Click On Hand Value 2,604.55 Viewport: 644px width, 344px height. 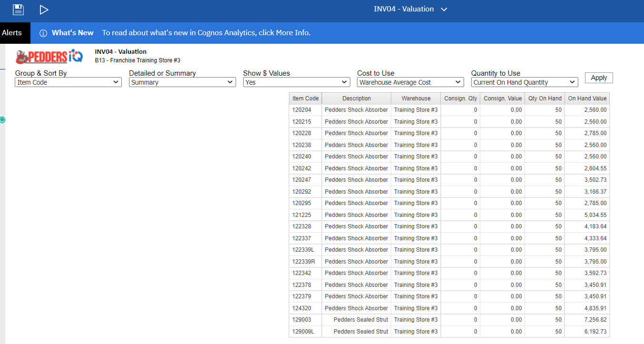(x=587, y=168)
